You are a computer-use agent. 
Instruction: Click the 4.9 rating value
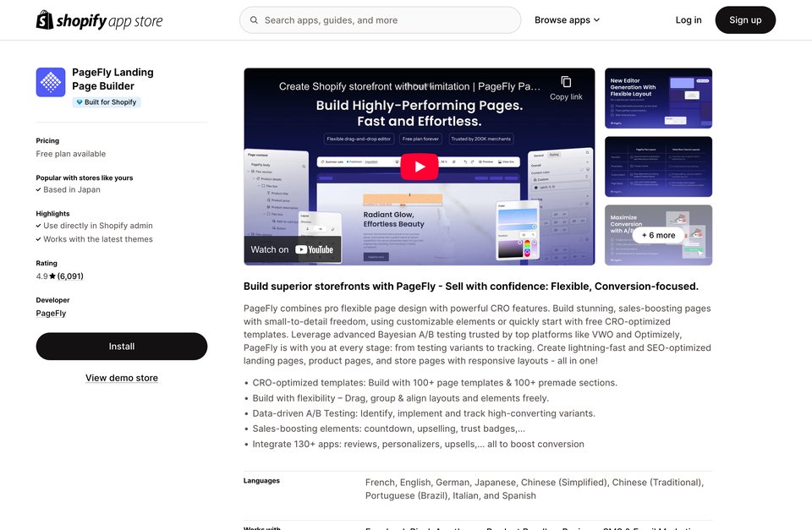pos(42,276)
